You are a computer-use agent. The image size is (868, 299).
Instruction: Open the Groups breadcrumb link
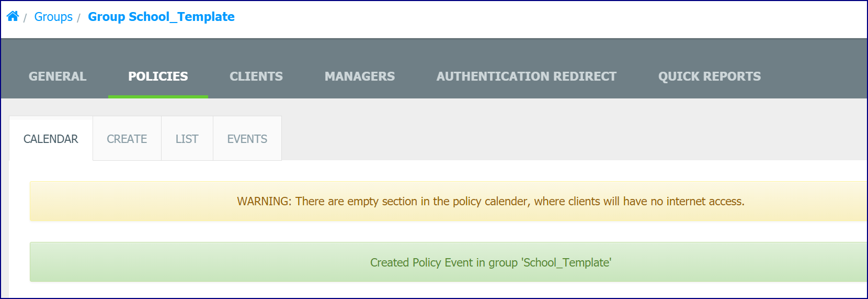click(53, 17)
